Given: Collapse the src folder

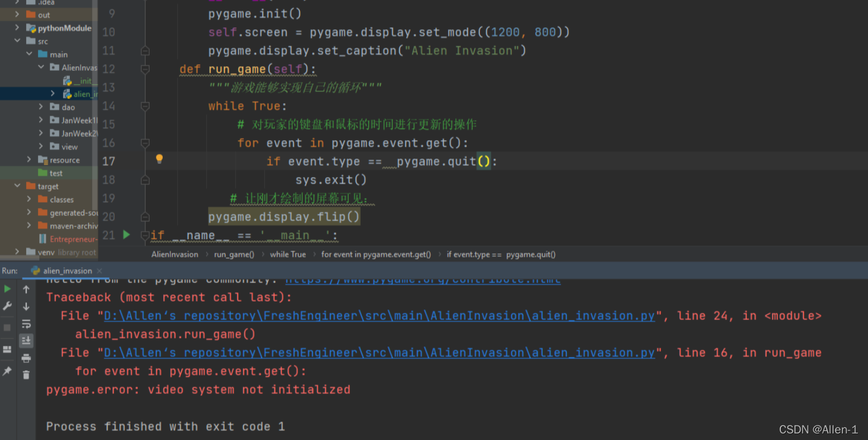Looking at the screenshot, I should tap(17, 41).
